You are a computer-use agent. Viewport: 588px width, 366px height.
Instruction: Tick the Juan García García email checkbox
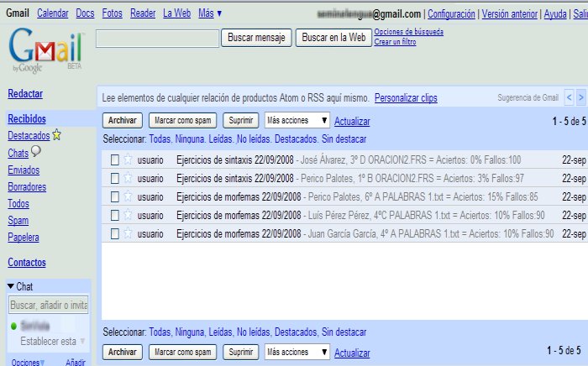point(115,233)
